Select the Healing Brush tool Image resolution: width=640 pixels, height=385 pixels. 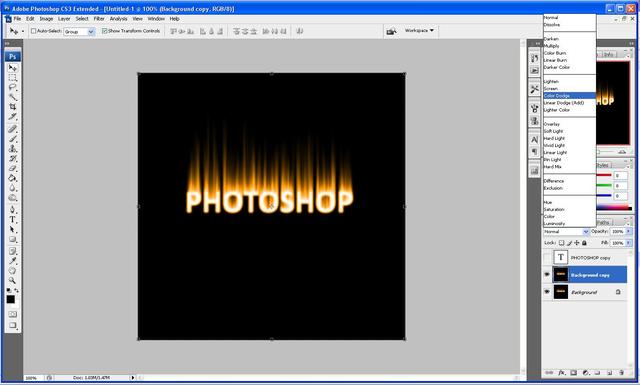[x=13, y=129]
